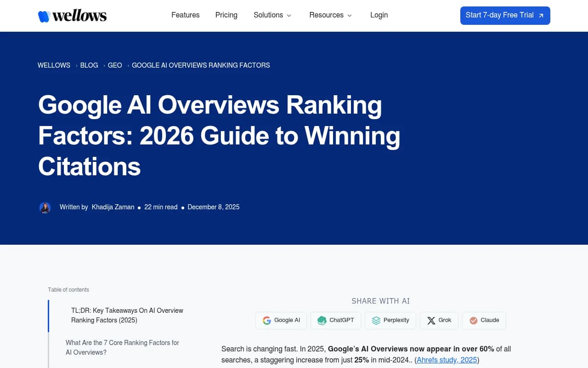The width and height of the screenshot is (588, 368).
Task: Click the 22 min read label
Action: (x=161, y=207)
